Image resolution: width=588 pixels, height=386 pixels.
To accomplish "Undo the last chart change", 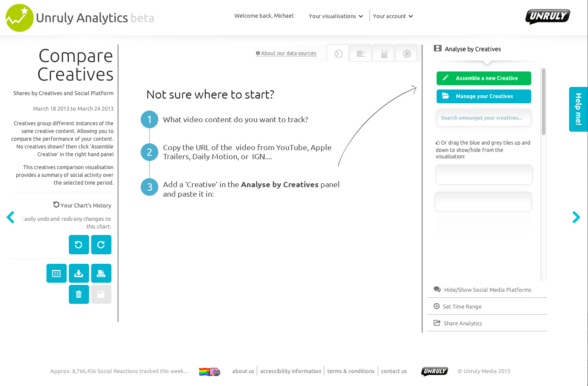I will click(79, 244).
